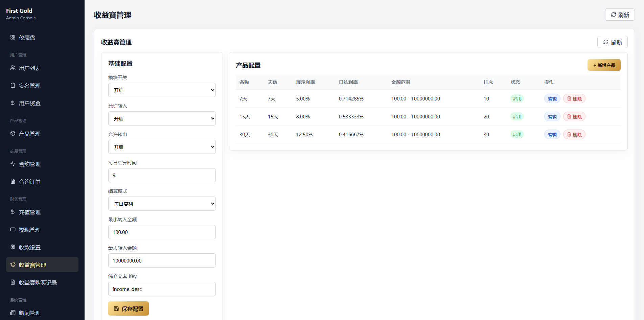Image resolution: width=644 pixels, height=320 pixels.
Task: Click the trash icon in the 15天 row
Action: (569, 116)
